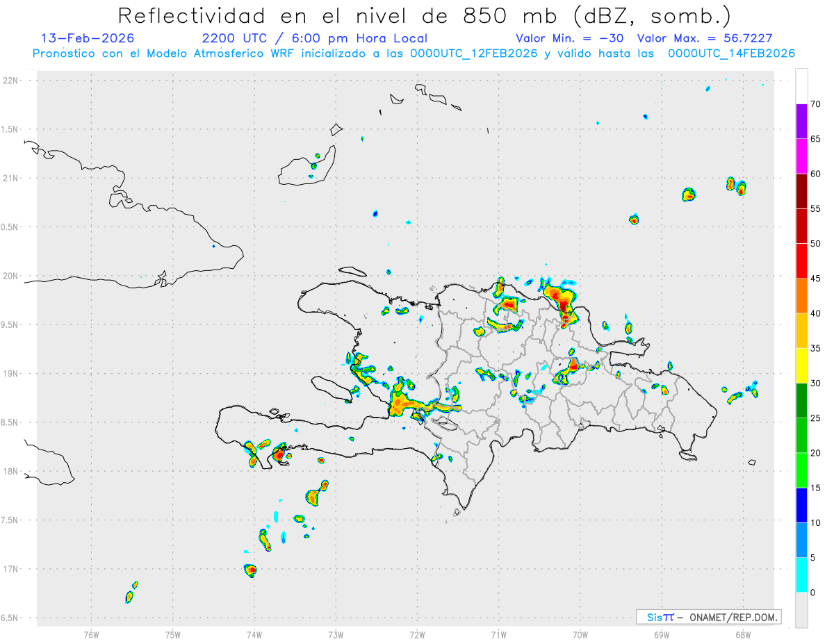Click the '70W' longitude axis label
The width and height of the screenshot is (834, 644).
580,634
